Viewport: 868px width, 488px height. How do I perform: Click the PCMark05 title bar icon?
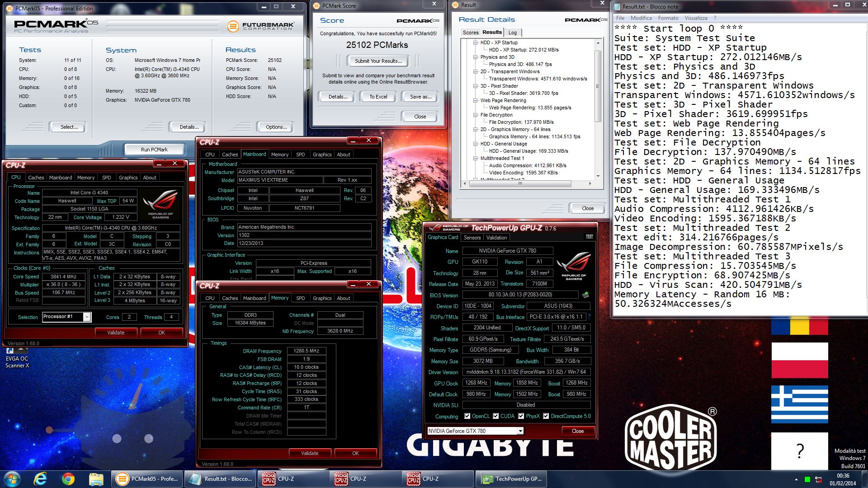click(x=10, y=8)
